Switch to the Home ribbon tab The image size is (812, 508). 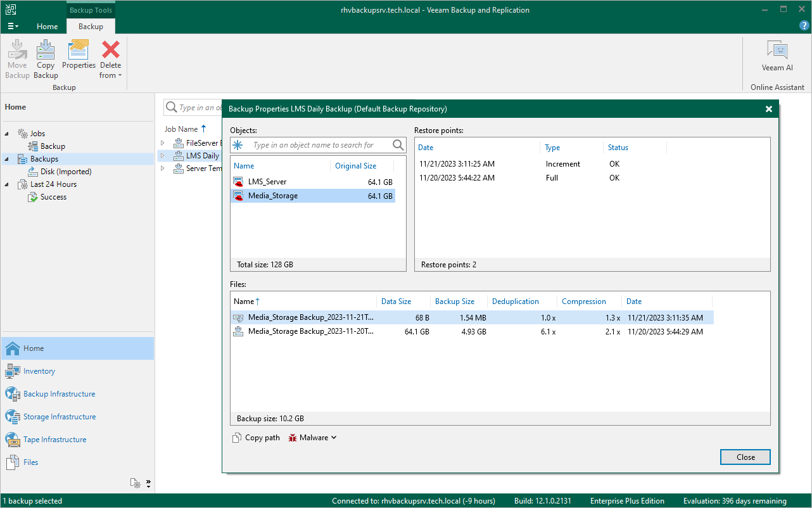[48, 27]
